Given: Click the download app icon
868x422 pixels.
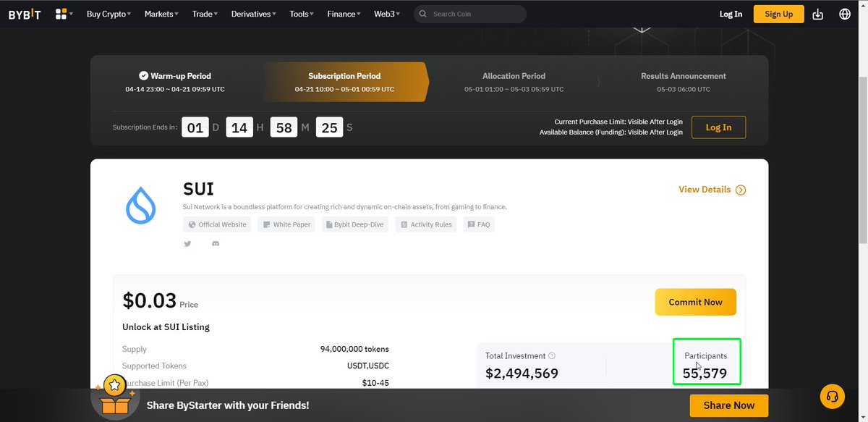Looking at the screenshot, I should tap(818, 14).
